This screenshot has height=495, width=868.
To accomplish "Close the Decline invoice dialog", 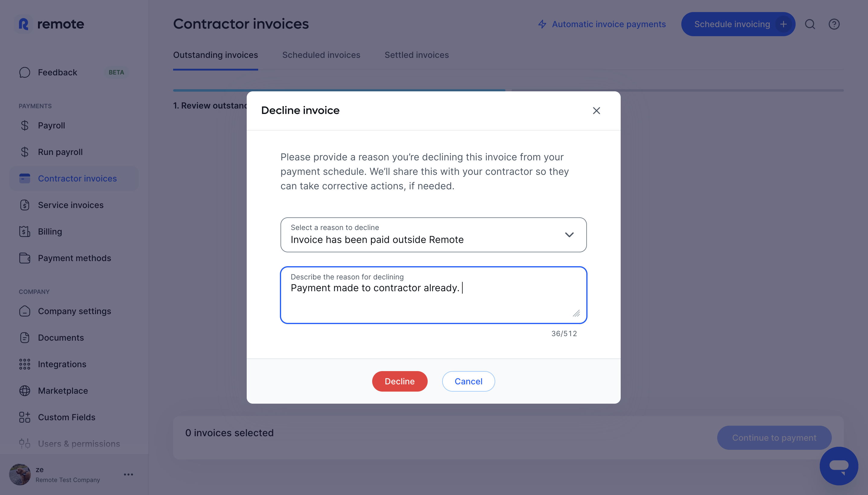I will [x=596, y=111].
